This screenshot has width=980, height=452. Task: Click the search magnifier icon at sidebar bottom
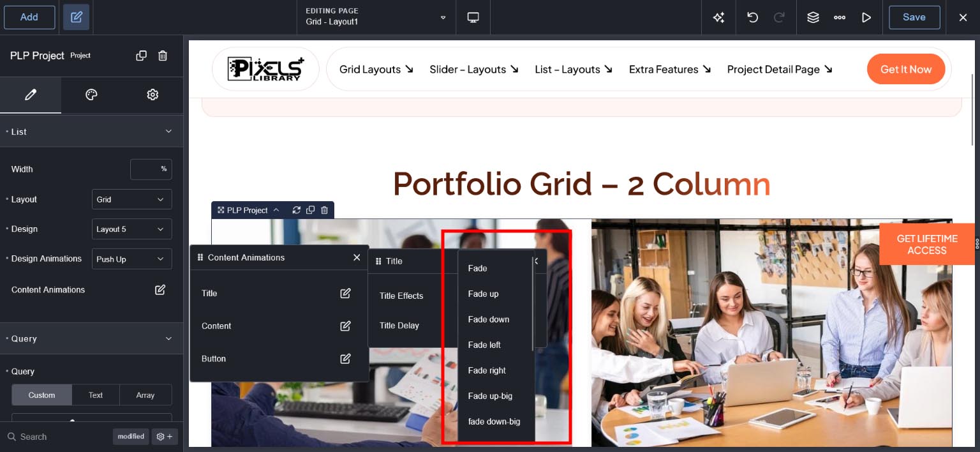[11, 437]
